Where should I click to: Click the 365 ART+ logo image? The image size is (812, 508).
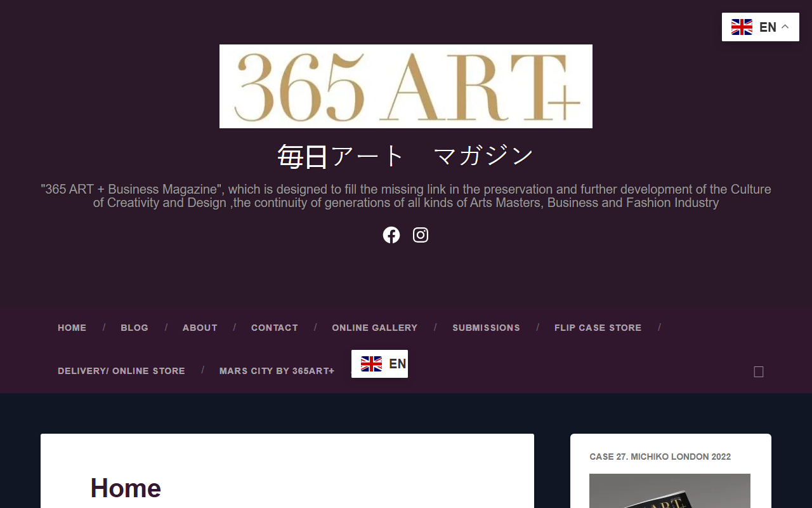[406, 86]
